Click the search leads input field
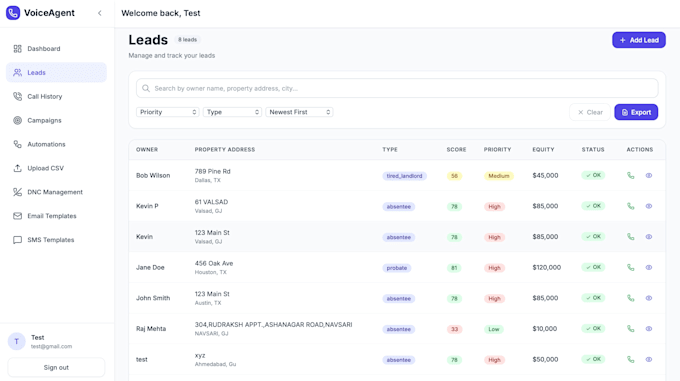680x381 pixels. 397,88
